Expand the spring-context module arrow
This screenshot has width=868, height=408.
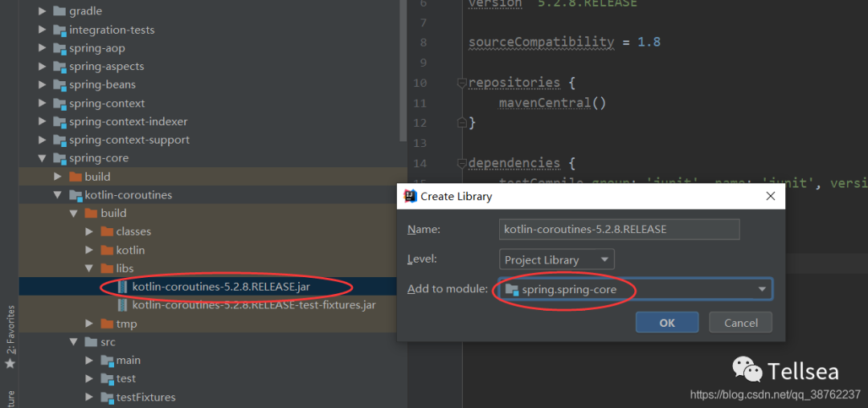pos(42,104)
